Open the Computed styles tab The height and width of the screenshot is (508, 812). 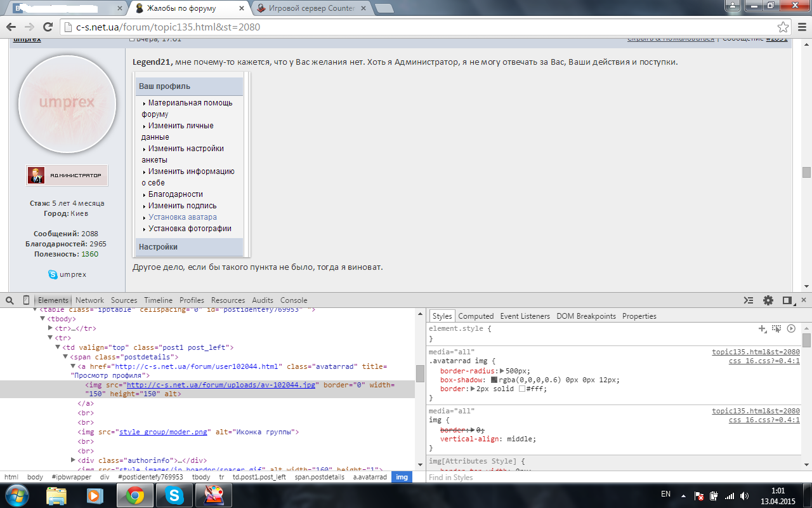click(x=476, y=316)
